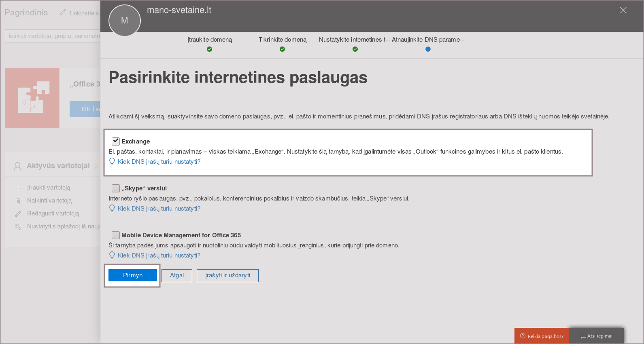Expand the Aktyvūs vartotojai chevron

[x=96, y=166]
